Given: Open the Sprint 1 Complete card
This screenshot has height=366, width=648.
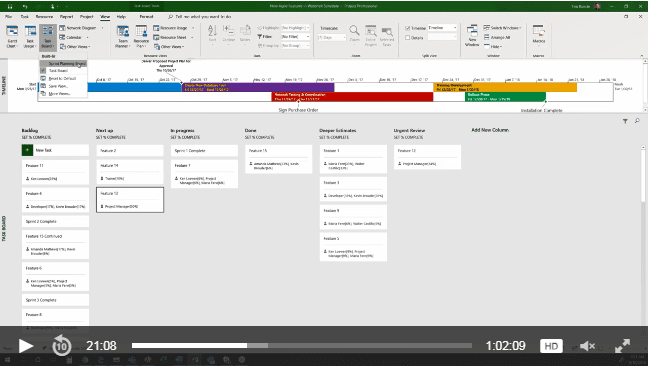Looking at the screenshot, I should pos(204,150).
